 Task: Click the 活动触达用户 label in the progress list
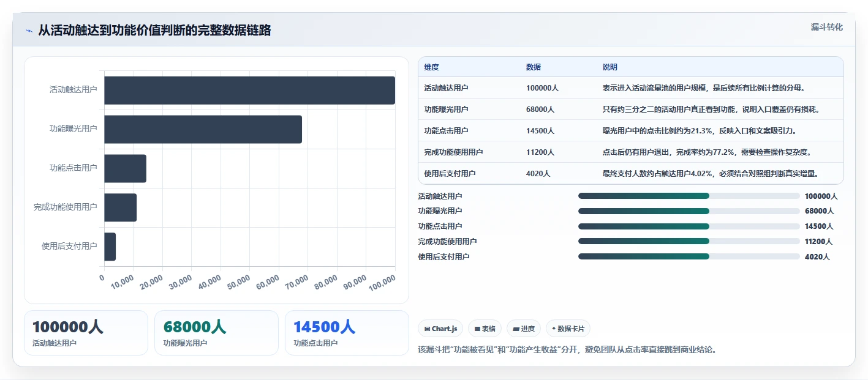click(x=440, y=196)
